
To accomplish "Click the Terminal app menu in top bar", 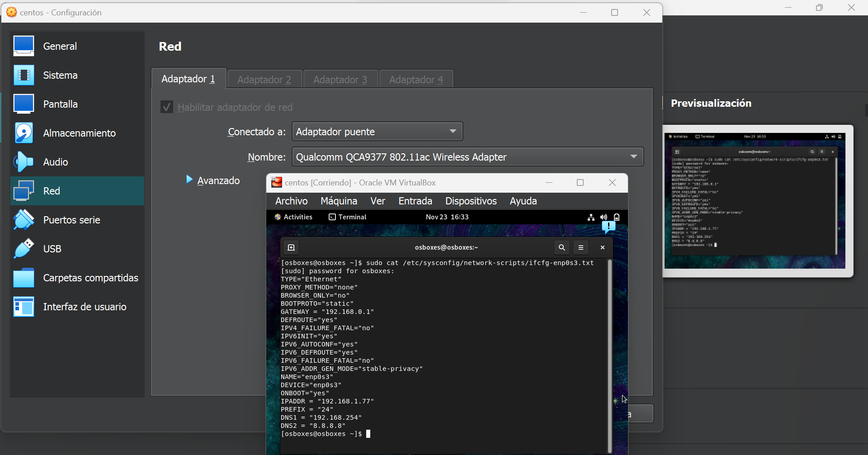I will [348, 217].
